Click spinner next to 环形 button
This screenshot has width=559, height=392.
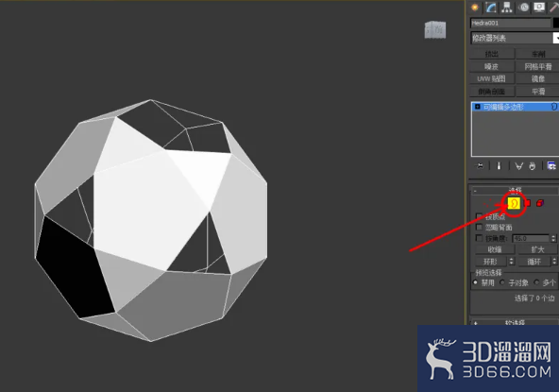click(512, 262)
